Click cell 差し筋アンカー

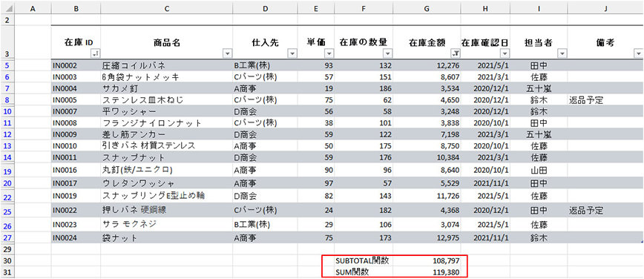point(166,134)
